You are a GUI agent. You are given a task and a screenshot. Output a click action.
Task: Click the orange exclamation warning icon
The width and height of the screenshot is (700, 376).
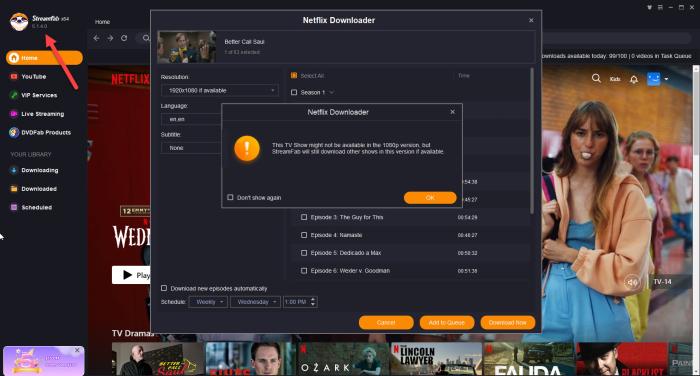coord(247,148)
